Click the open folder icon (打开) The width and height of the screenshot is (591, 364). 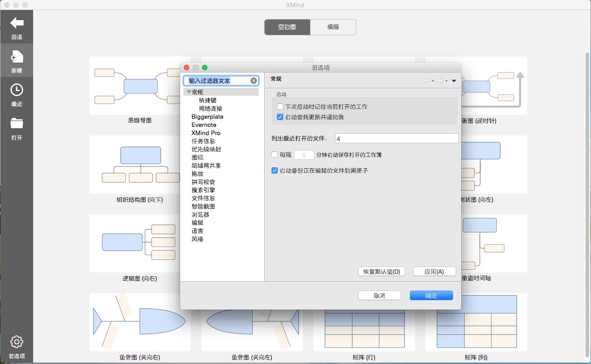point(17,123)
